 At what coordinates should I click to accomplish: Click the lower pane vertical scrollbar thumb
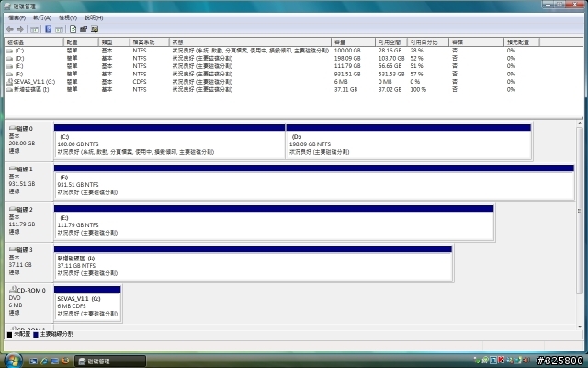pyautogui.click(x=580, y=211)
